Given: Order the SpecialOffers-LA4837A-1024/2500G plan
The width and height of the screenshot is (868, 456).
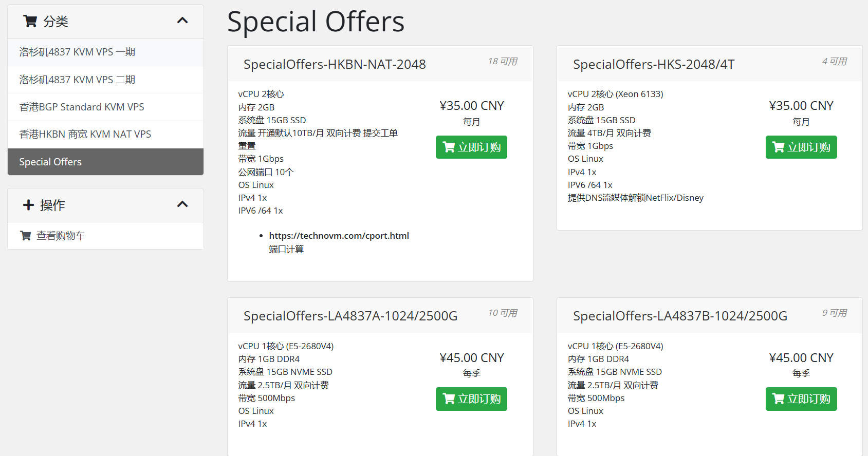Looking at the screenshot, I should (x=471, y=399).
